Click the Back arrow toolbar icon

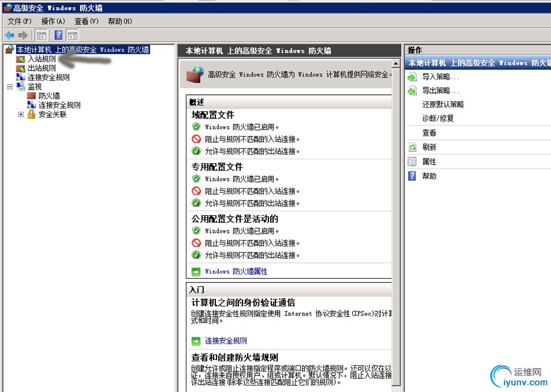(x=10, y=35)
